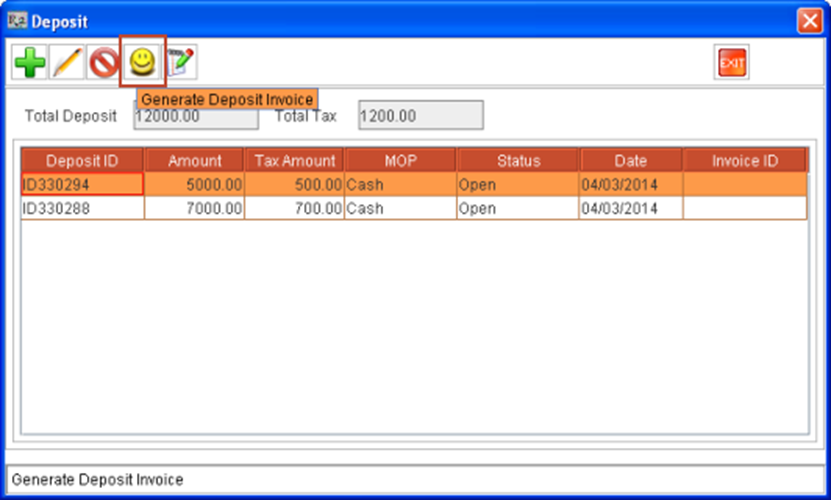Image resolution: width=831 pixels, height=500 pixels.
Task: Click the red Cancel deposit icon
Action: click(103, 65)
